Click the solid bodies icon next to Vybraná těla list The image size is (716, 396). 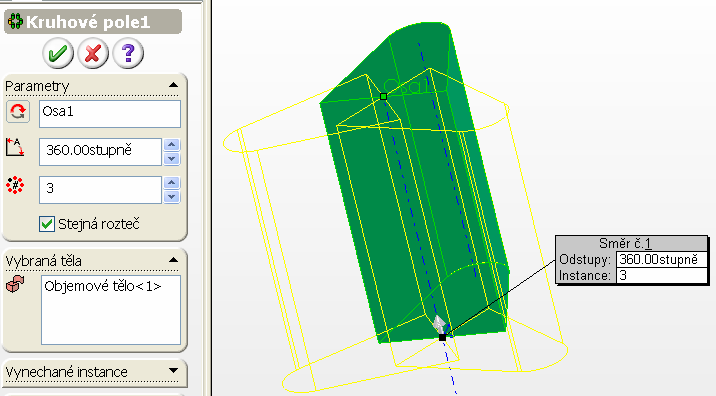15,284
